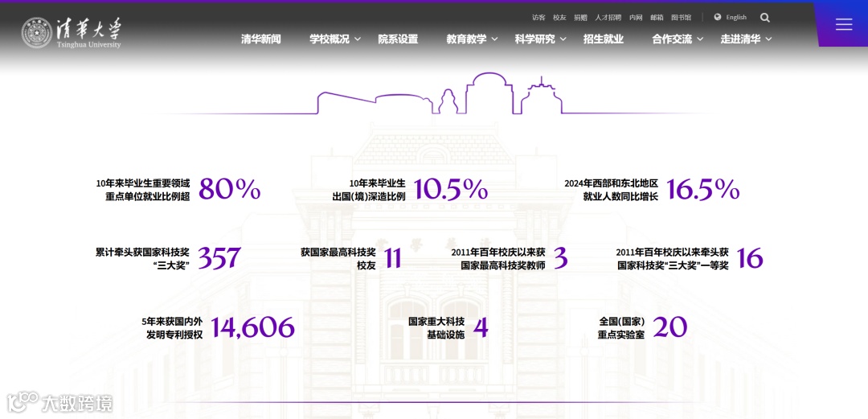Open the 内网 link
The height and width of the screenshot is (419, 868).
click(x=636, y=17)
